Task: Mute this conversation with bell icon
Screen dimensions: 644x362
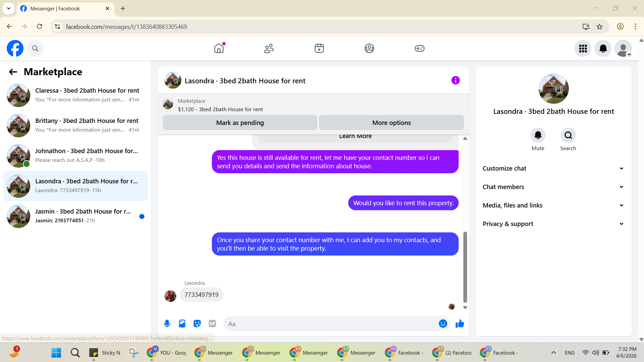Action: coord(538,135)
